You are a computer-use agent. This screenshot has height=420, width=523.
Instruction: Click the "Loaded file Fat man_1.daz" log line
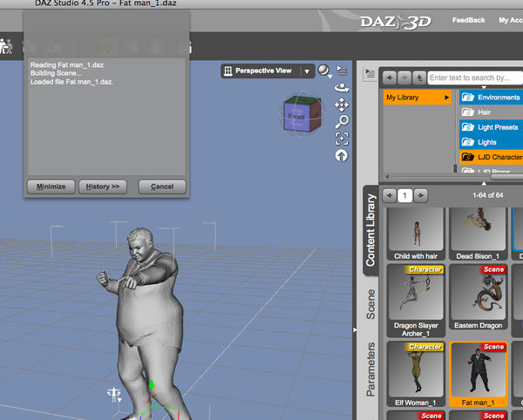click(71, 82)
